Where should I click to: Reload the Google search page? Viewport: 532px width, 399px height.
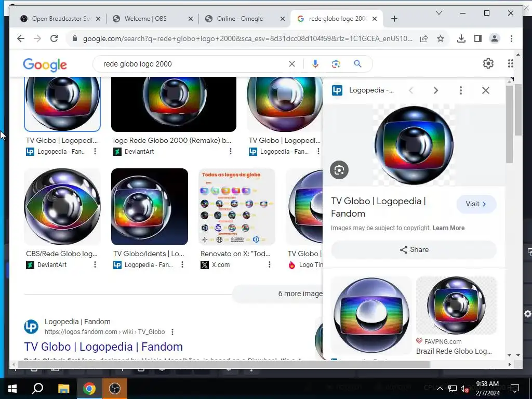(54, 38)
